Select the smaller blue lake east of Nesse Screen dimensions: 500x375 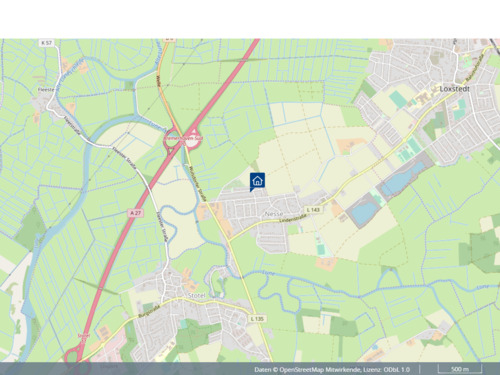[364, 212]
